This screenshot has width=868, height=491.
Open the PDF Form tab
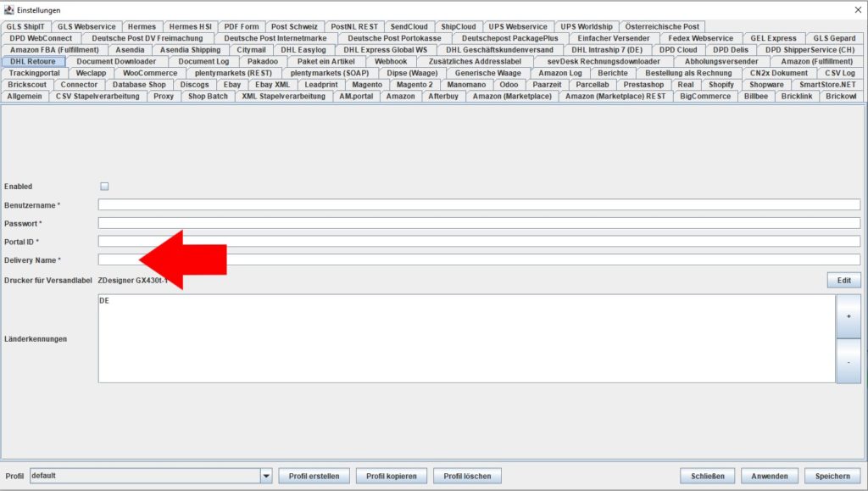pyautogui.click(x=242, y=26)
